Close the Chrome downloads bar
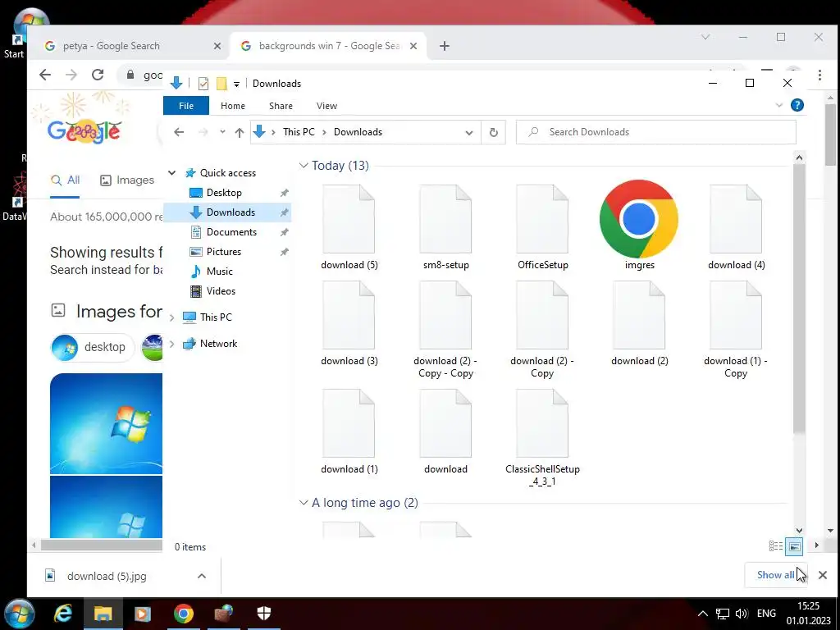Viewport: 840px width, 630px height. 822,575
